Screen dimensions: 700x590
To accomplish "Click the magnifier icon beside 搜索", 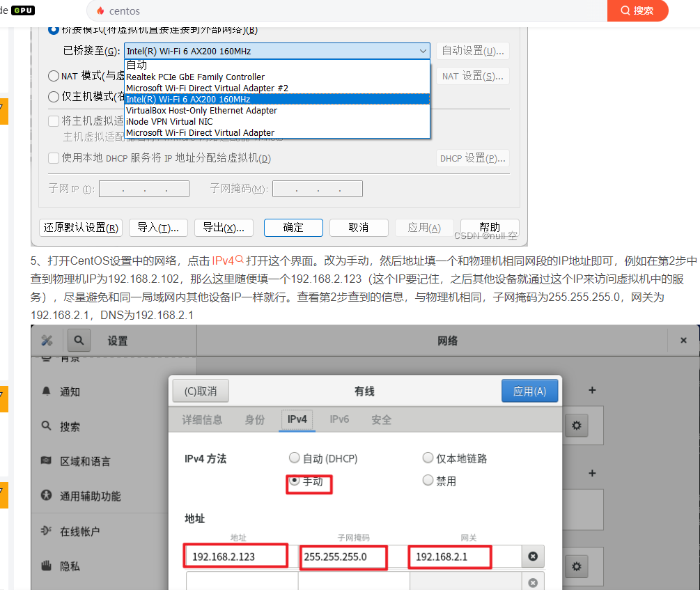I will (x=47, y=426).
